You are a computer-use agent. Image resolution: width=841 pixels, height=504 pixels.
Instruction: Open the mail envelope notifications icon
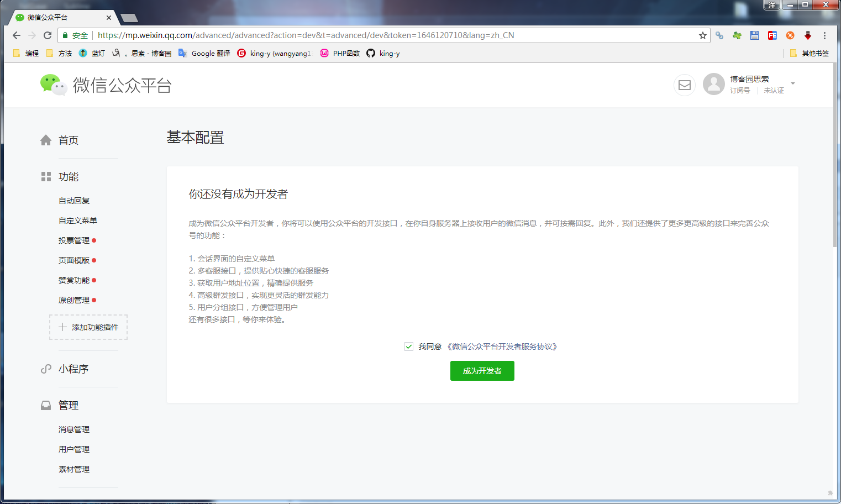685,85
